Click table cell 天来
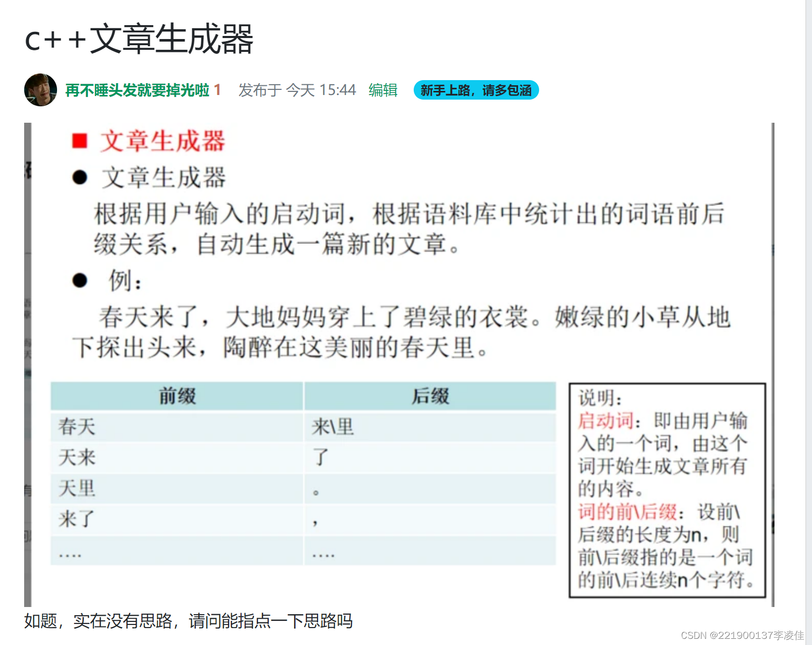This screenshot has height=645, width=812. point(177,458)
